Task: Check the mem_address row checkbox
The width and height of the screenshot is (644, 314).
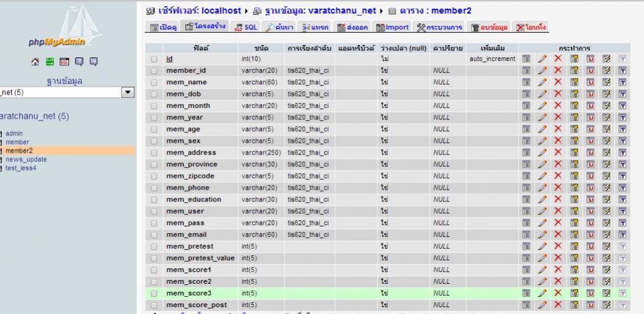Action: click(153, 153)
